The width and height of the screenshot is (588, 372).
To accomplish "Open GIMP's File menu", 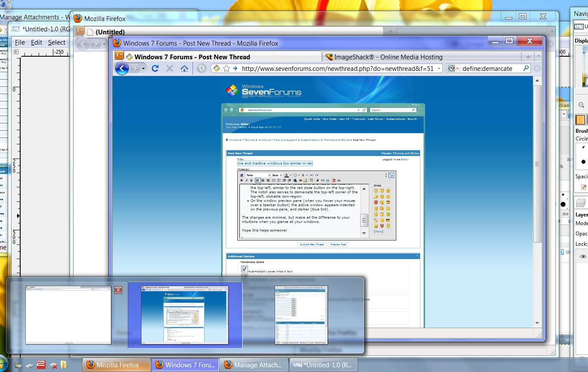I will pyautogui.click(x=20, y=42).
